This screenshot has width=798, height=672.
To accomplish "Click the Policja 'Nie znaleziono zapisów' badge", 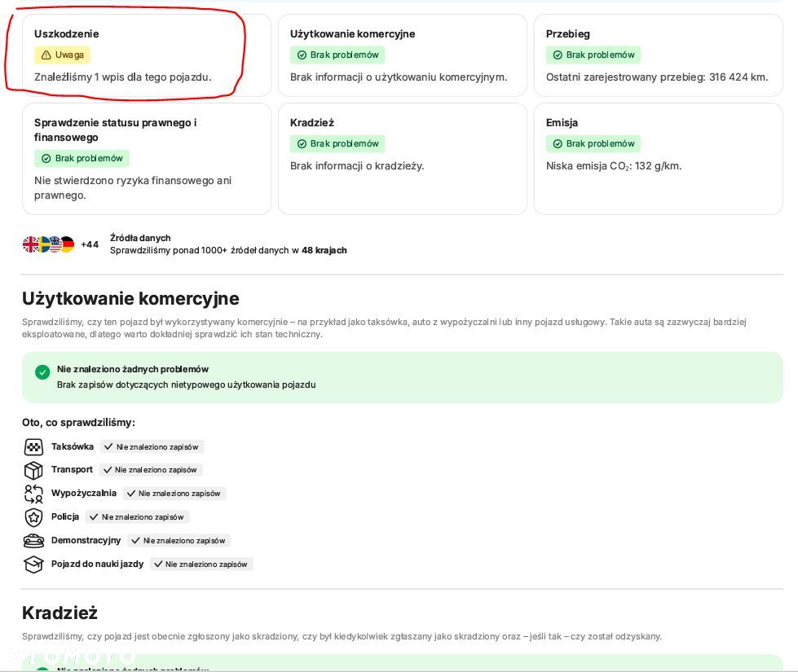I will [x=137, y=517].
